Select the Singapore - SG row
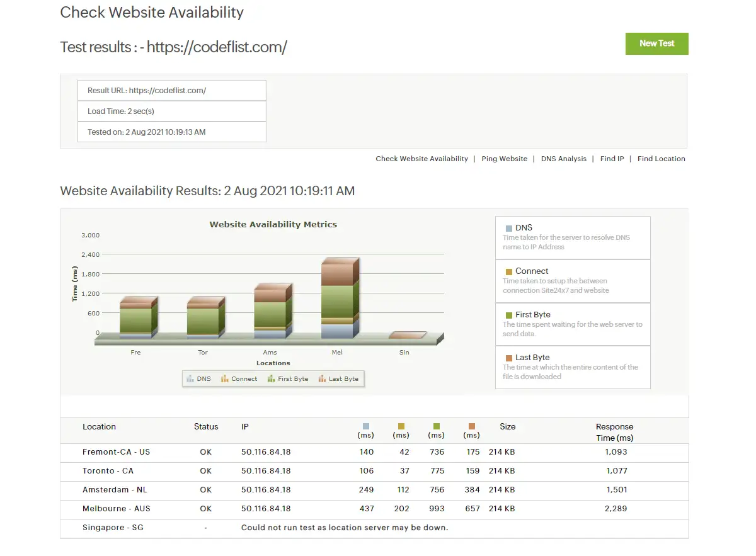This screenshot has width=756, height=556. click(374, 528)
